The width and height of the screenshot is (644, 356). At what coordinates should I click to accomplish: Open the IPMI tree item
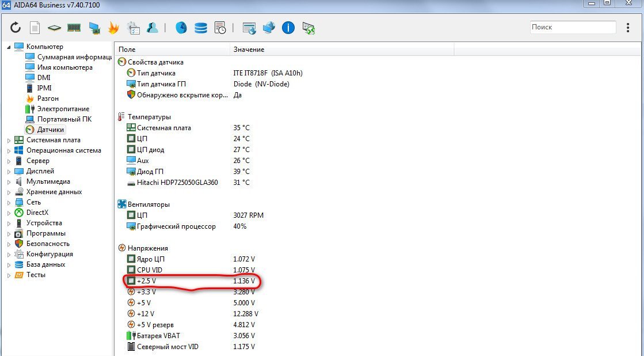[39, 88]
